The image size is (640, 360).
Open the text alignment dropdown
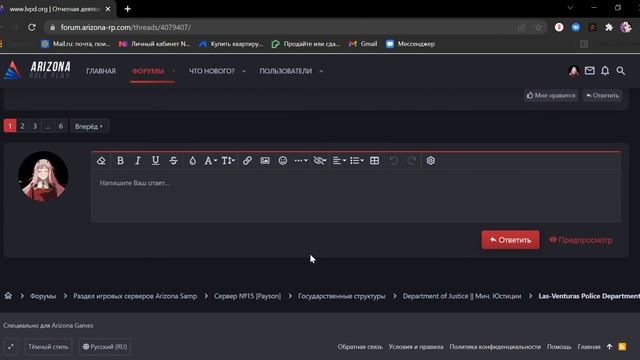pos(339,161)
